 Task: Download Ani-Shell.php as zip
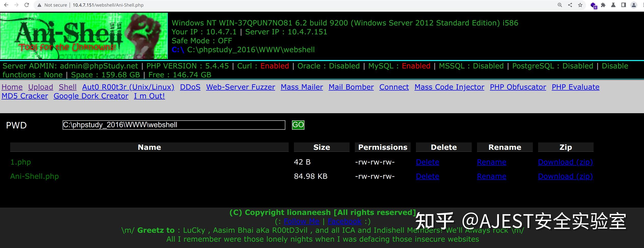click(565, 176)
